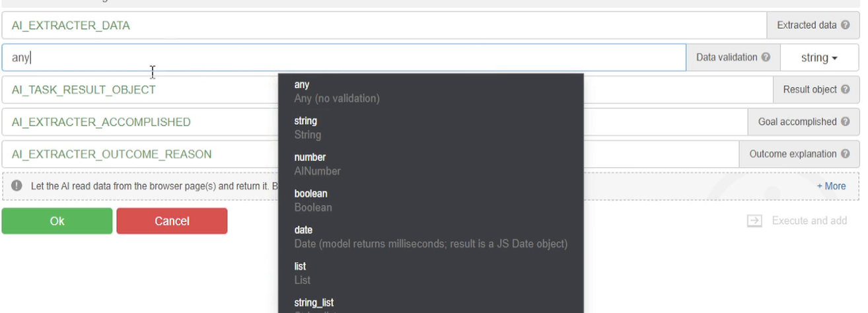Viewport: 868px width, 313px height.
Task: Click the green Ok button
Action: tap(57, 221)
